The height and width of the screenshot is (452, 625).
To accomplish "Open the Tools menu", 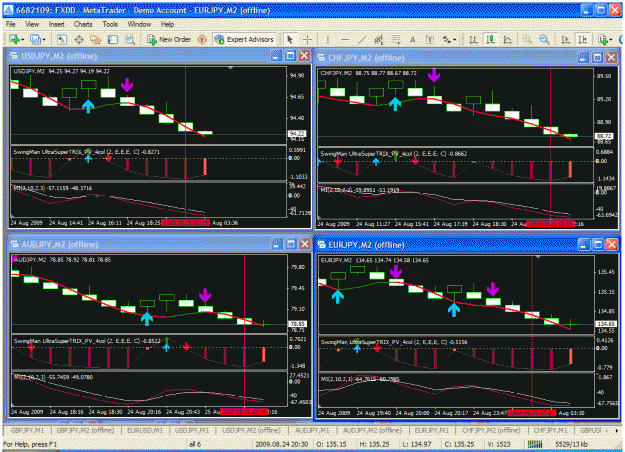I will [x=110, y=24].
